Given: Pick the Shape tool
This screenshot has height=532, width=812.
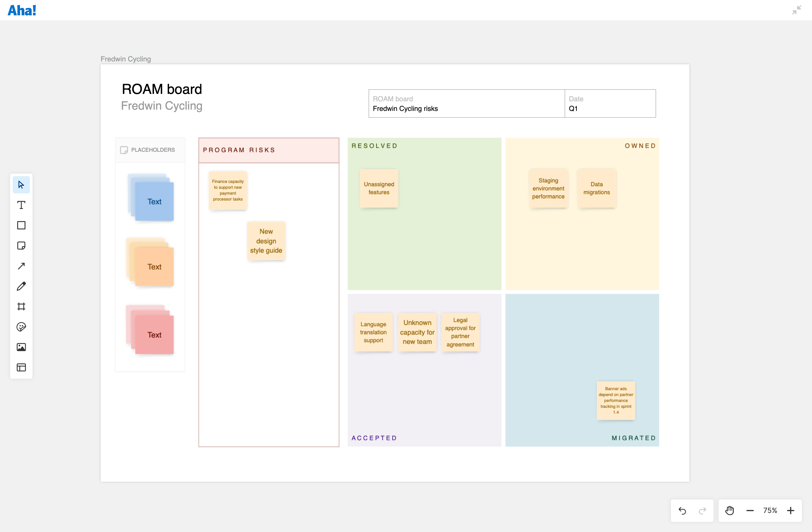Looking at the screenshot, I should 21,225.
